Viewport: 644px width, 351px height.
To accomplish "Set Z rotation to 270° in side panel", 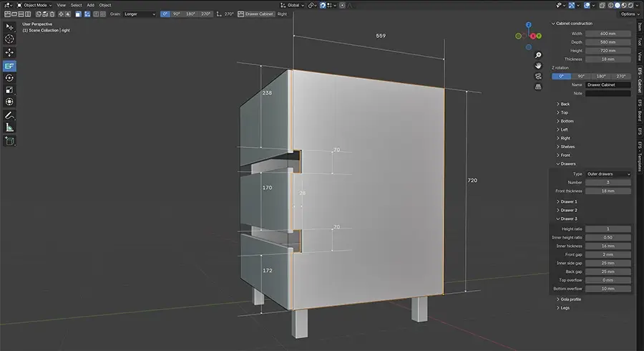I will [621, 76].
